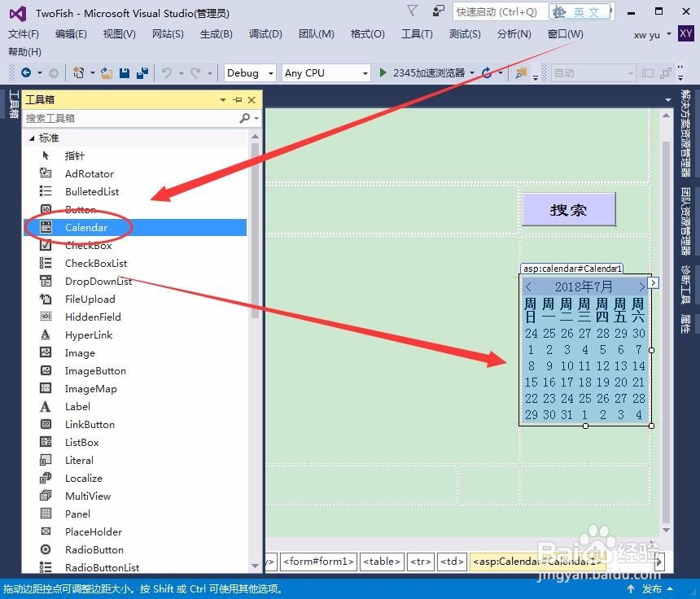Open the 视图(V) menu
This screenshot has height=599, width=700.
click(119, 34)
